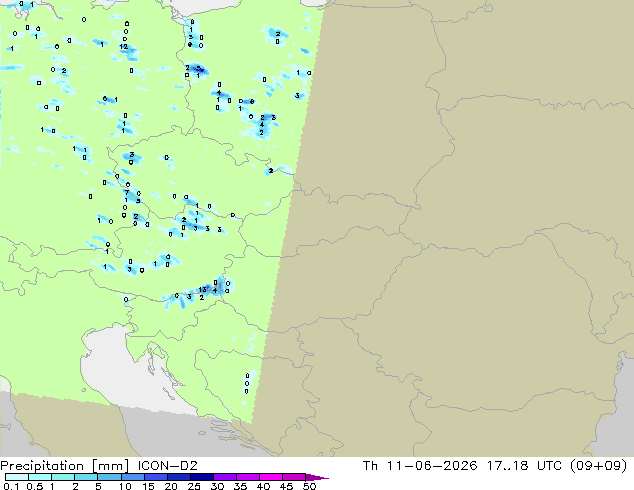Click the '50' legend scale label
Image resolution: width=634 pixels, height=490 pixels.
tap(309, 486)
